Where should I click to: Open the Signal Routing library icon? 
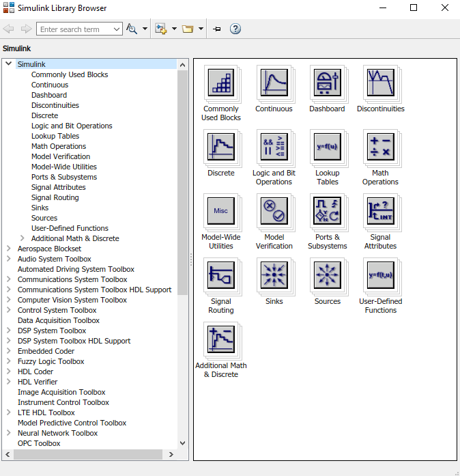coord(221,275)
